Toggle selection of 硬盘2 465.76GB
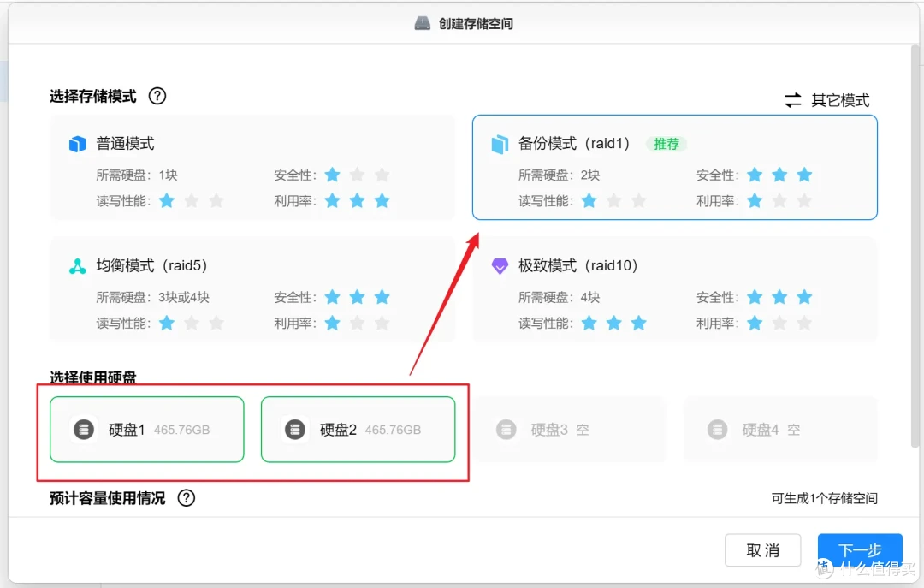Screen dimensions: 924x588 (x=358, y=430)
